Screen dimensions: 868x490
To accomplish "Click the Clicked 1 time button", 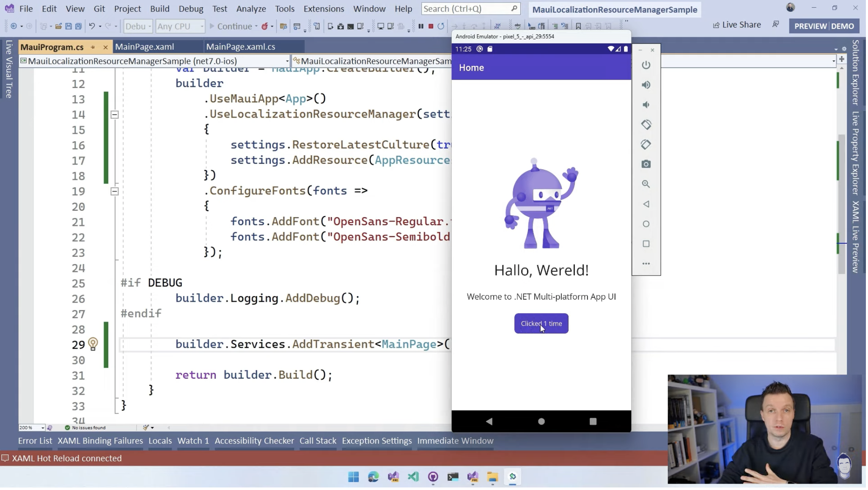I will point(542,323).
